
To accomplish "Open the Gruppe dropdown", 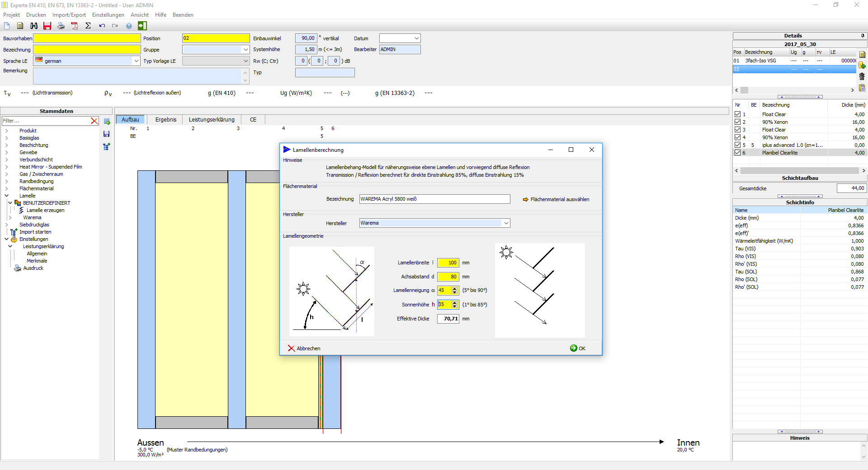I will coord(246,50).
